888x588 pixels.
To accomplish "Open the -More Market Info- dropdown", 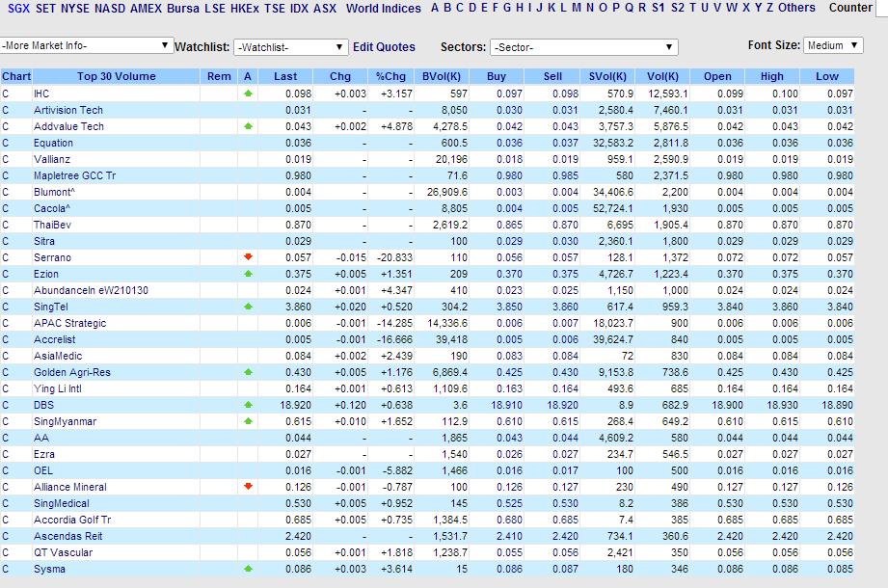I will (87, 44).
